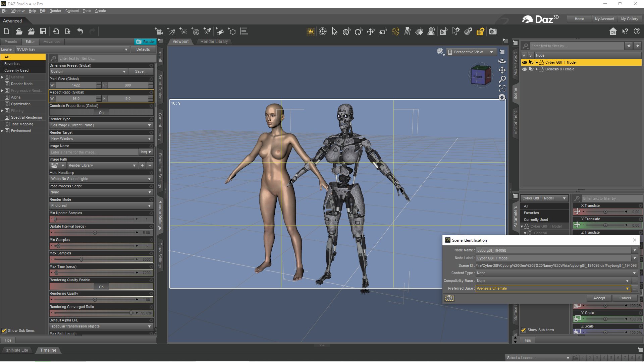The height and width of the screenshot is (362, 644).
Task: Adjust the Update Interval slider
Action: [x=95, y=233]
